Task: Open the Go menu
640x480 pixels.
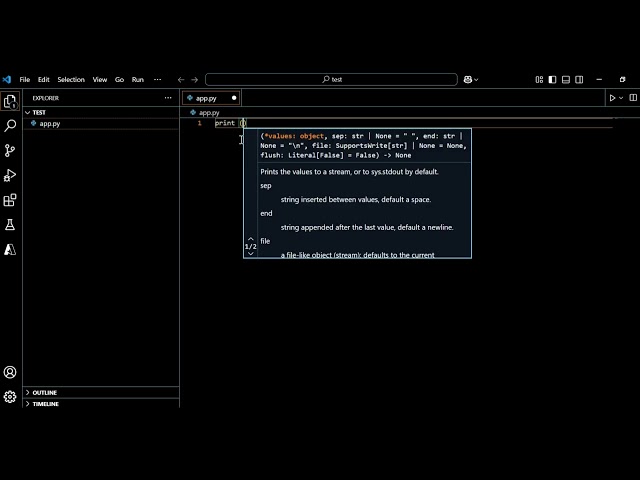Action: pyautogui.click(x=119, y=80)
